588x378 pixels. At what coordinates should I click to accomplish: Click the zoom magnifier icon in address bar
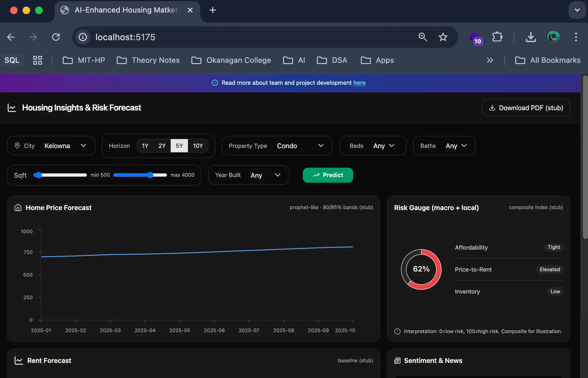(423, 37)
